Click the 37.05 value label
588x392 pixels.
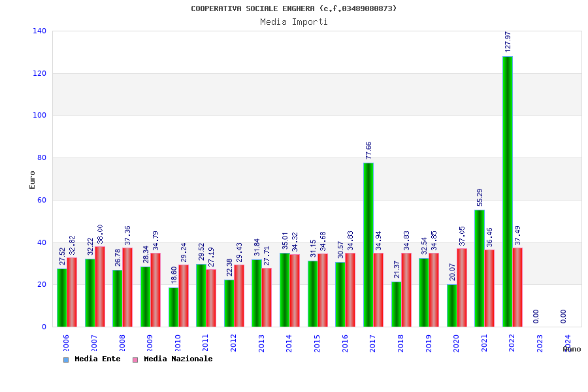(462, 236)
